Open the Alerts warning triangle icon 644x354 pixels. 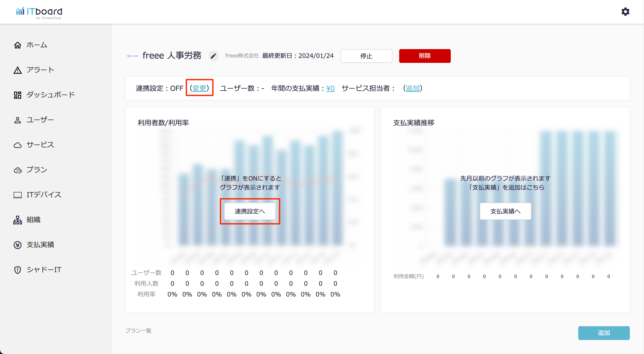(17, 70)
